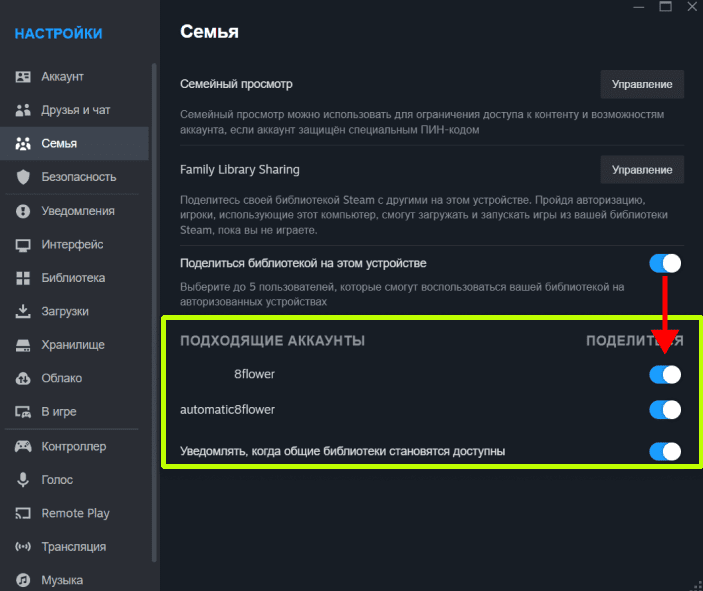Click the НАСТРОЙКИ heading

point(58,34)
